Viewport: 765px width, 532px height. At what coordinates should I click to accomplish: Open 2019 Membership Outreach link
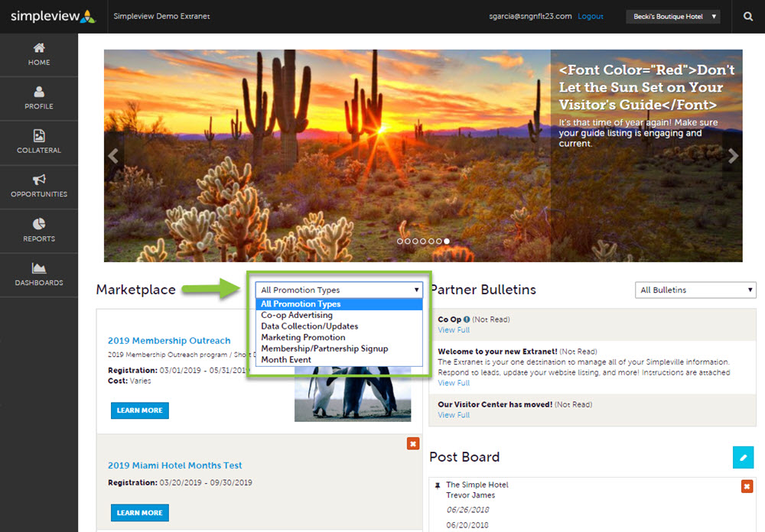[x=169, y=340]
